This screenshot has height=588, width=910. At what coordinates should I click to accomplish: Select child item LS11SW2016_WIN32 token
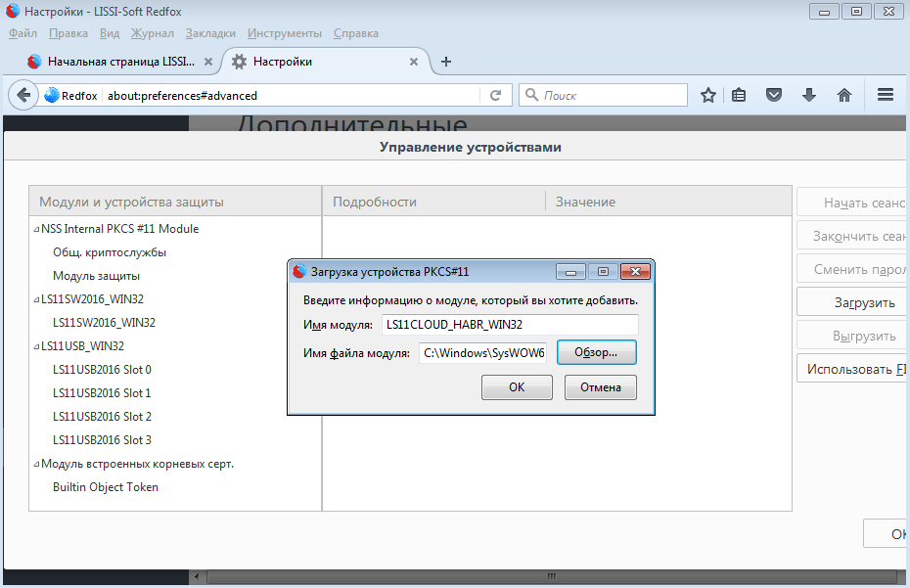pos(104,323)
